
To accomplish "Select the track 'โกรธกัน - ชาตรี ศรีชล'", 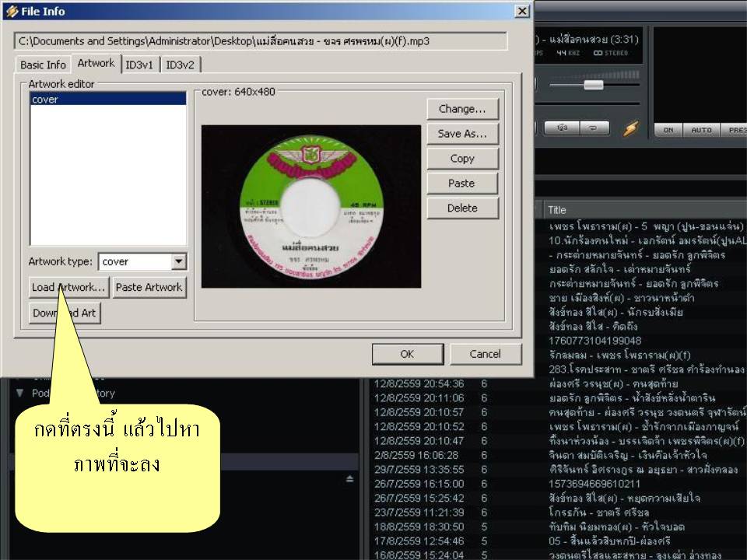I will [599, 512].
